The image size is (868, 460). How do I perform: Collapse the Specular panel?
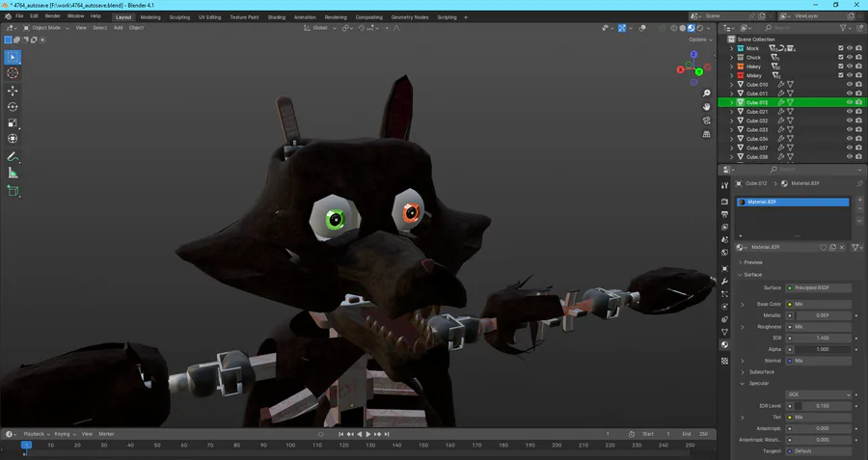(758, 383)
